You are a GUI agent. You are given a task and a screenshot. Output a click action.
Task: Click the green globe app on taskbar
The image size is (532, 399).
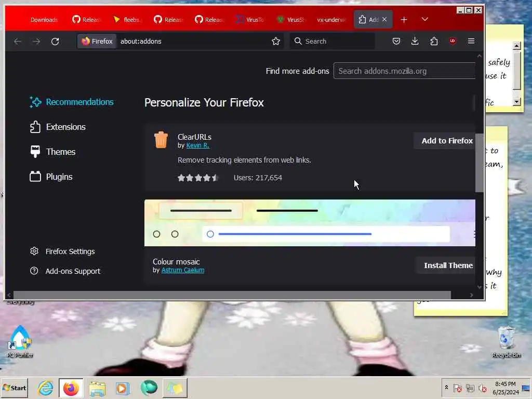tap(149, 388)
